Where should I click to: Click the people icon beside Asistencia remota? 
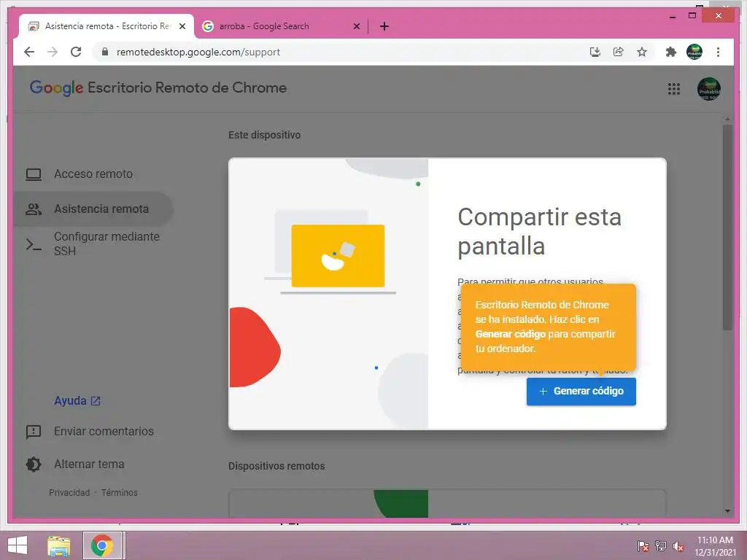point(34,209)
